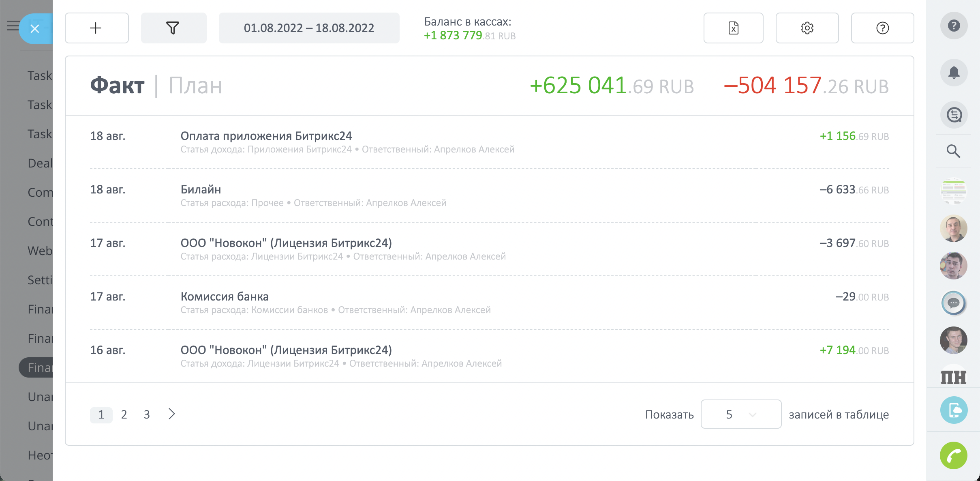
Task: Export records using the Excel file icon
Action: (x=733, y=28)
